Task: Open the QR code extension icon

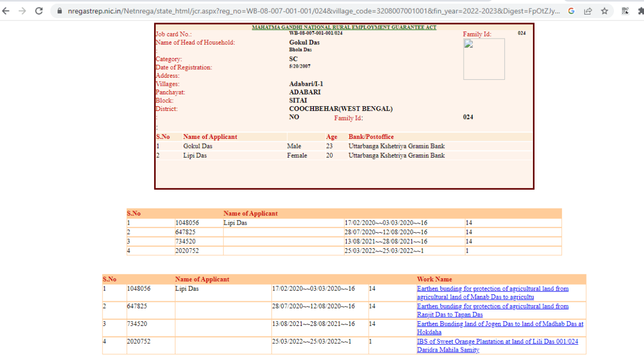Action: (625, 10)
